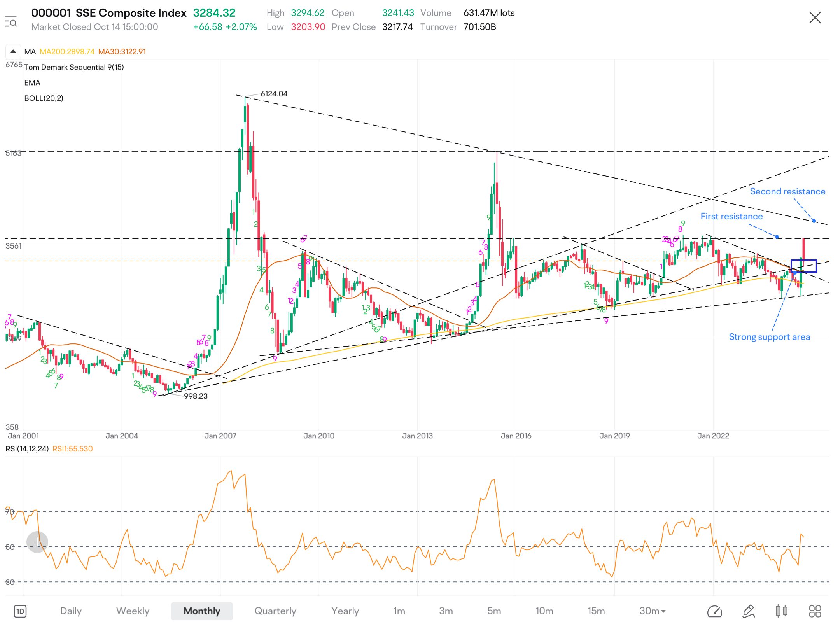Click the Prev Close value 3217.74

[x=397, y=27]
